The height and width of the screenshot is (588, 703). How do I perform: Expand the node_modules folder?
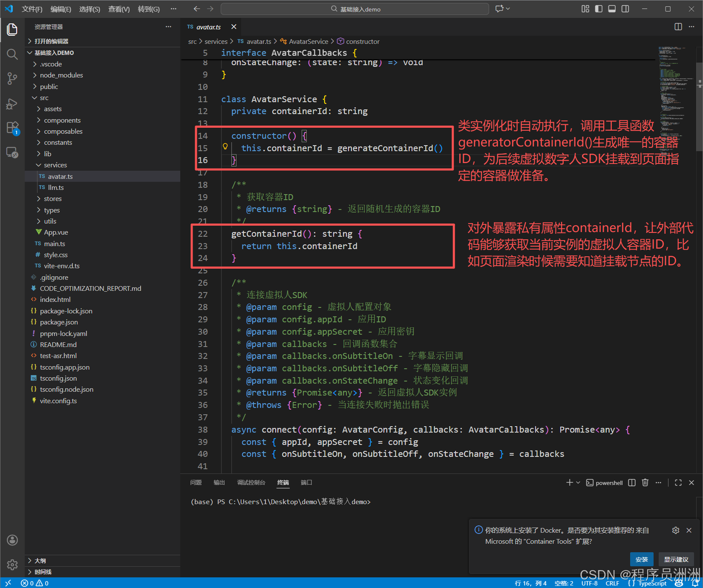(102, 75)
